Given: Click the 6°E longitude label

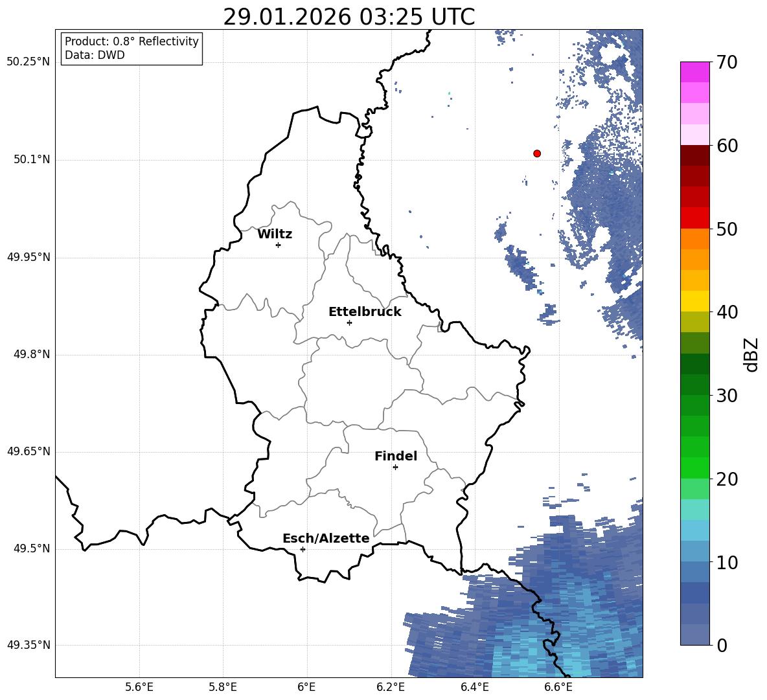Looking at the screenshot, I should pos(306,687).
